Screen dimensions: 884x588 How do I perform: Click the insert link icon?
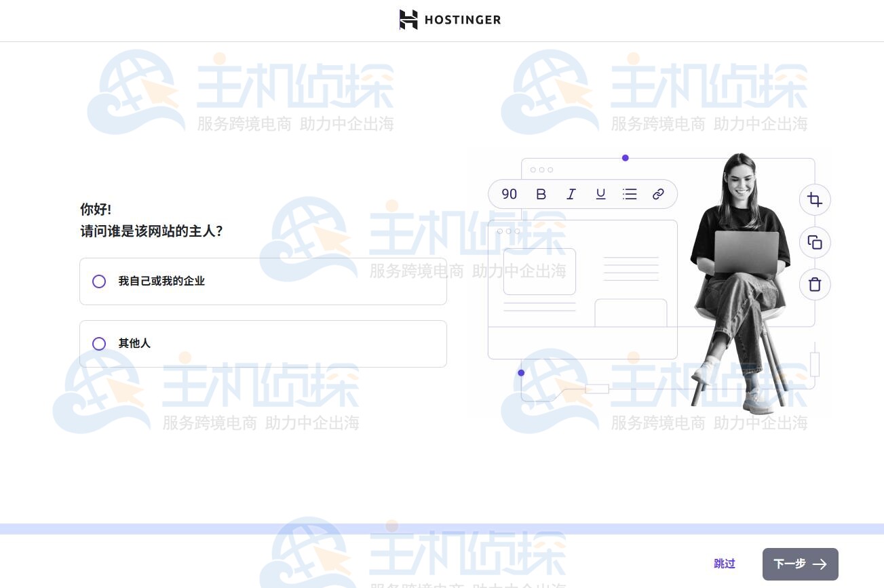(x=658, y=194)
